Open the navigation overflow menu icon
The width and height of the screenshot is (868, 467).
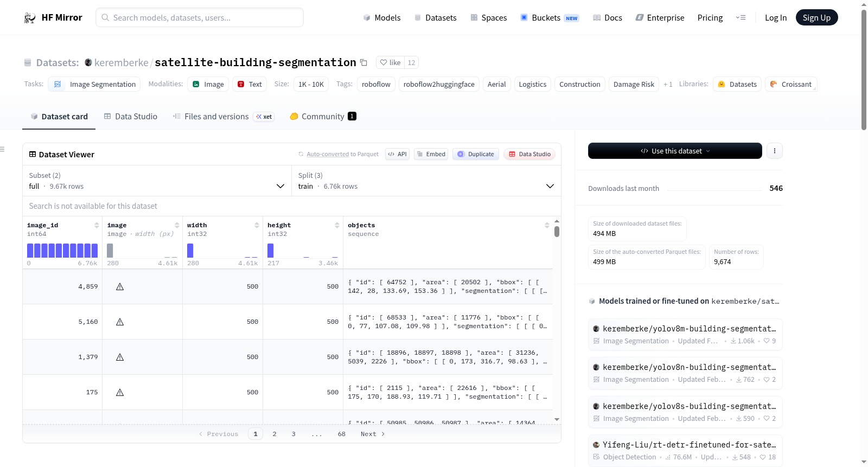coord(741,18)
